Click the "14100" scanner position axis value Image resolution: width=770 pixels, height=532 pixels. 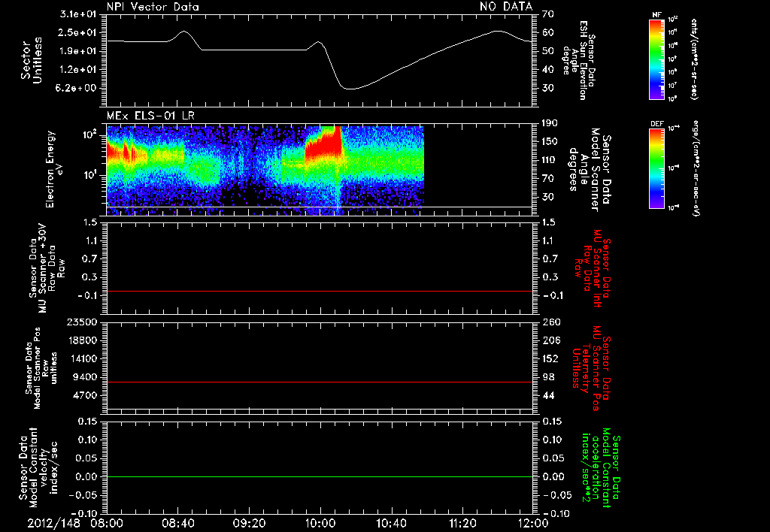pyautogui.click(x=83, y=358)
